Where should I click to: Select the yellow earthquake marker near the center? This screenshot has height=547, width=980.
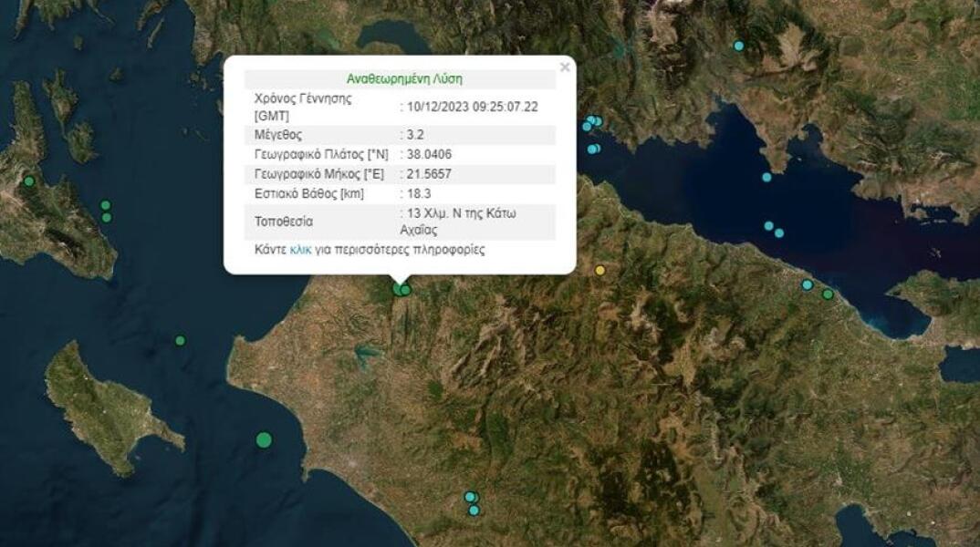(x=599, y=270)
